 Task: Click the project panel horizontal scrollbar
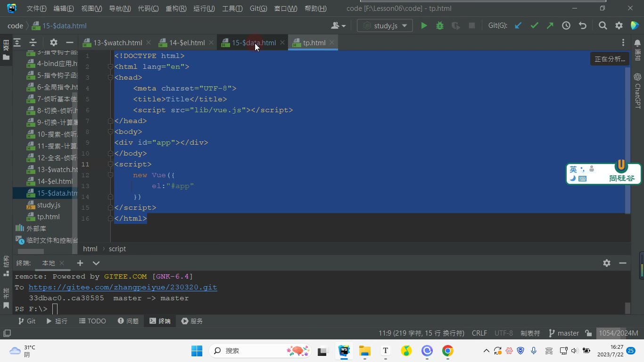click(x=31, y=251)
